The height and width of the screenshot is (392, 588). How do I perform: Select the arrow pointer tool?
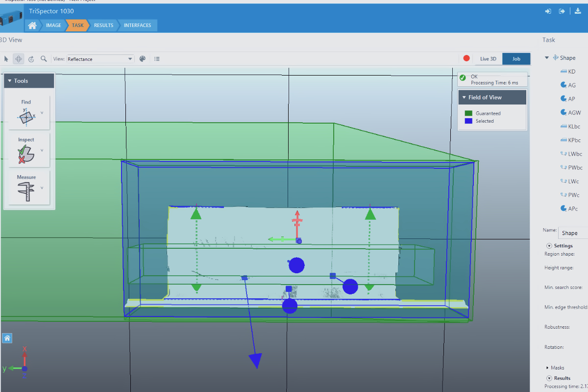(x=6, y=59)
